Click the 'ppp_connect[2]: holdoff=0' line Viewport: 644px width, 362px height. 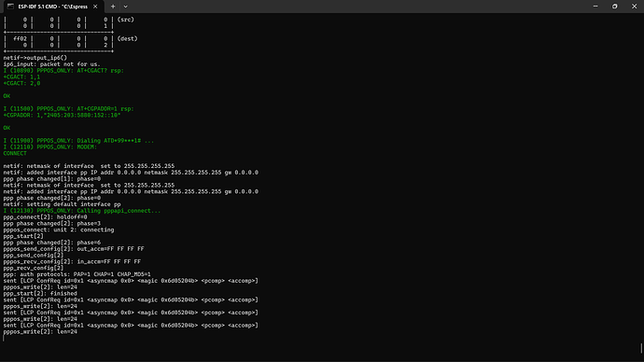45,217
